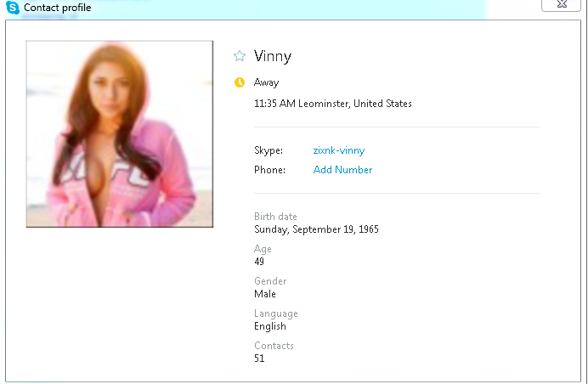Click the yellow Away status clock icon
The image size is (588, 384).
coord(240,82)
